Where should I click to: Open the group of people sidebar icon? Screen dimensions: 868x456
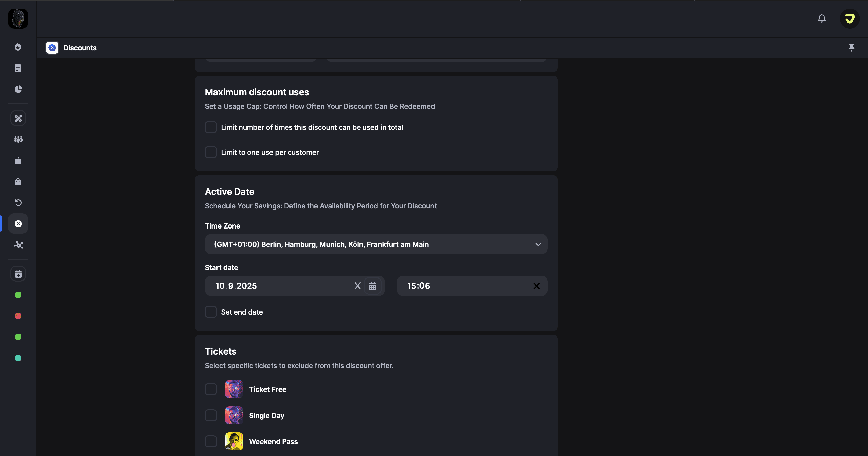(x=18, y=139)
